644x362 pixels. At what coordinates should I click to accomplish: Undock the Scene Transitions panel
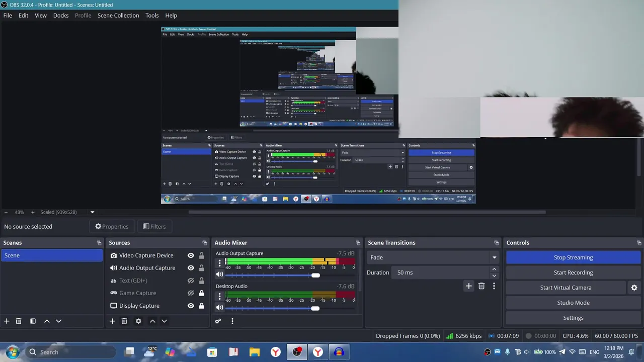click(x=497, y=243)
